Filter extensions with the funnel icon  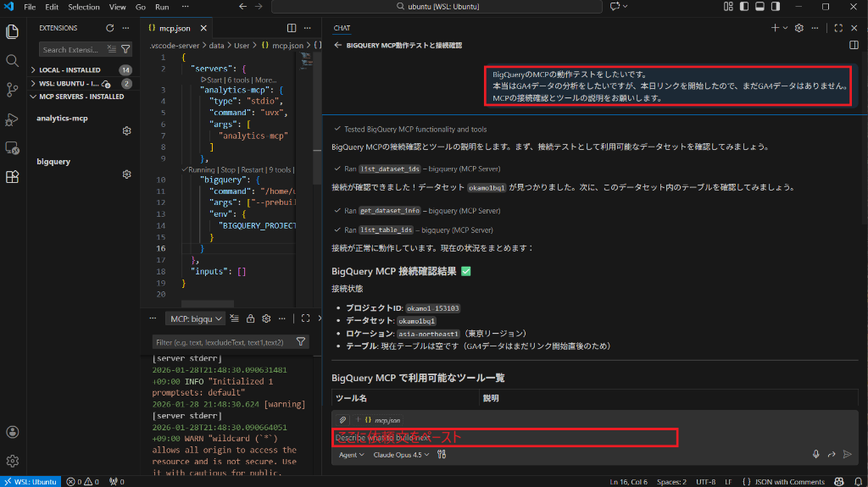[125, 49]
